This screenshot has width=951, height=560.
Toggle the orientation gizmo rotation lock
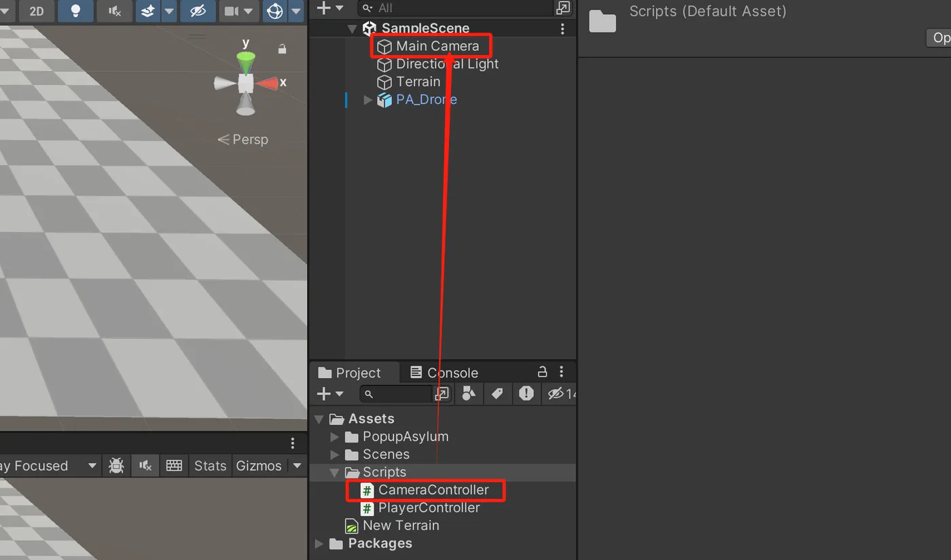point(282,49)
